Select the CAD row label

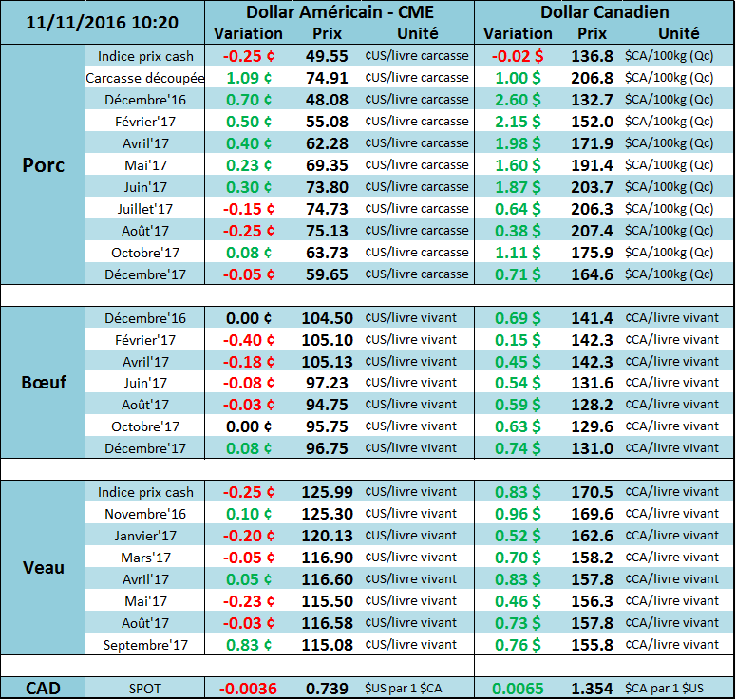tap(43, 688)
